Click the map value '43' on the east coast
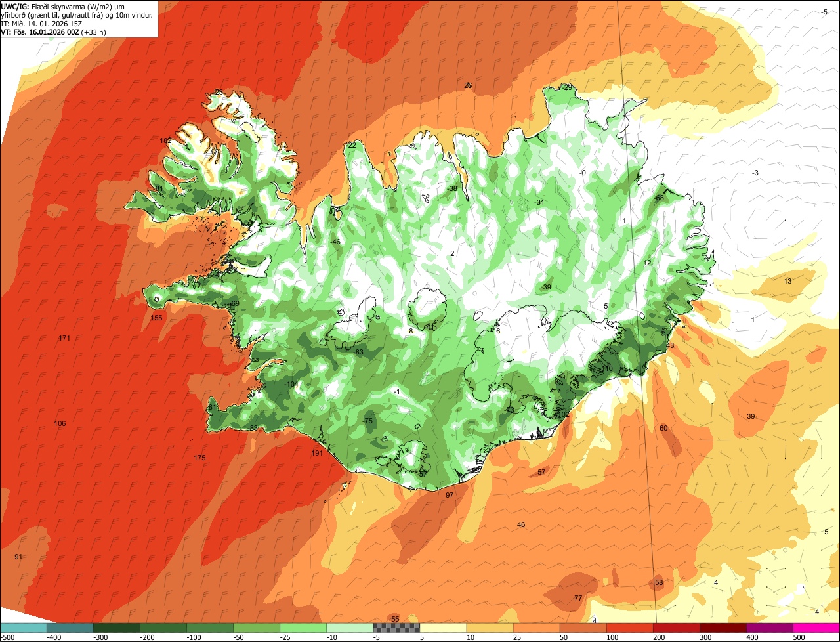This screenshot has width=840, height=642. point(670,345)
